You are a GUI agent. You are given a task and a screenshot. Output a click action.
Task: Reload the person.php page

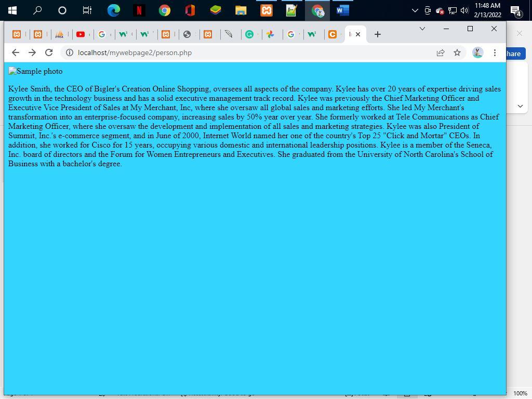point(48,52)
